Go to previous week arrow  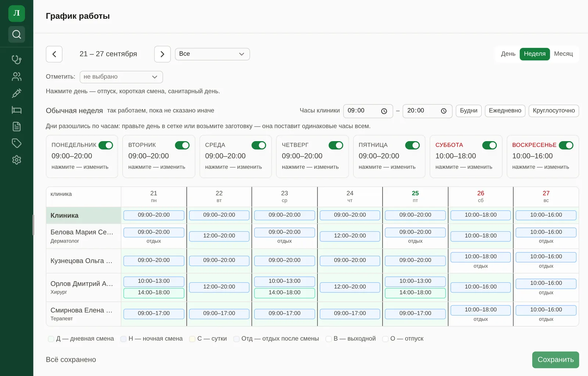54,54
